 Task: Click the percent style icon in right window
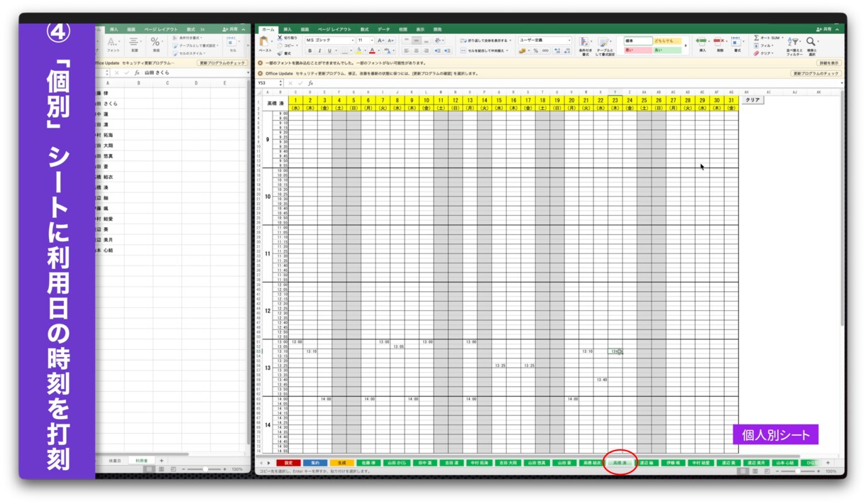pyautogui.click(x=536, y=51)
